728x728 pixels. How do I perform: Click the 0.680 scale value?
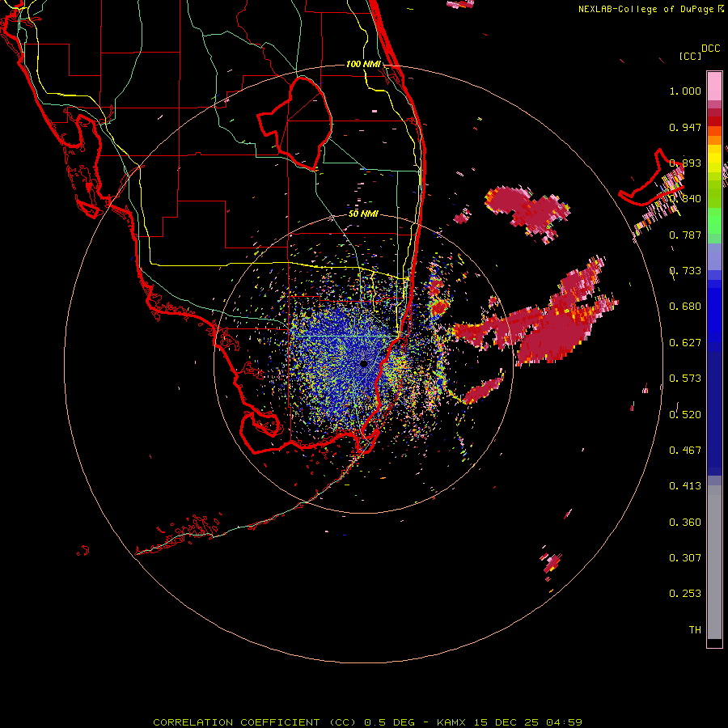pyautogui.click(x=685, y=307)
